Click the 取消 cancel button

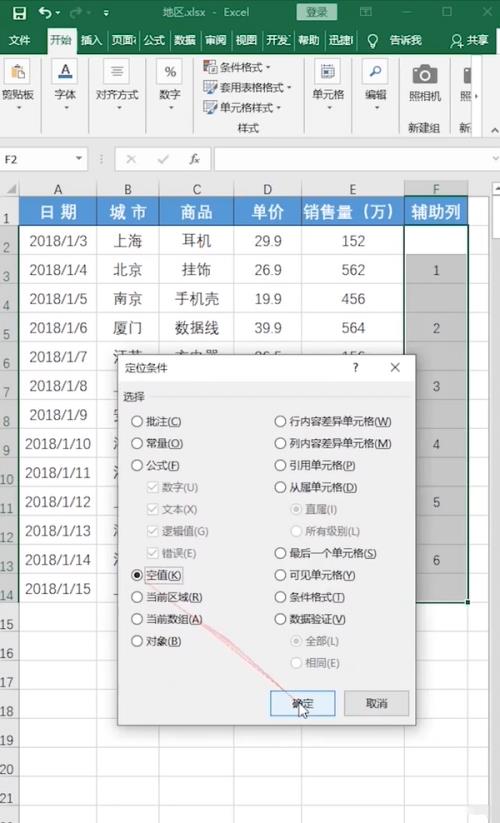click(x=376, y=703)
